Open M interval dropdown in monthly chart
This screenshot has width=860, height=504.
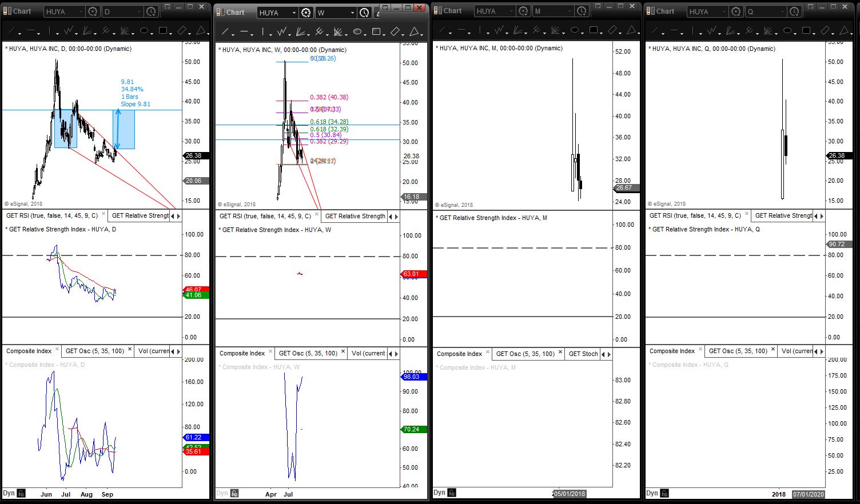553,11
